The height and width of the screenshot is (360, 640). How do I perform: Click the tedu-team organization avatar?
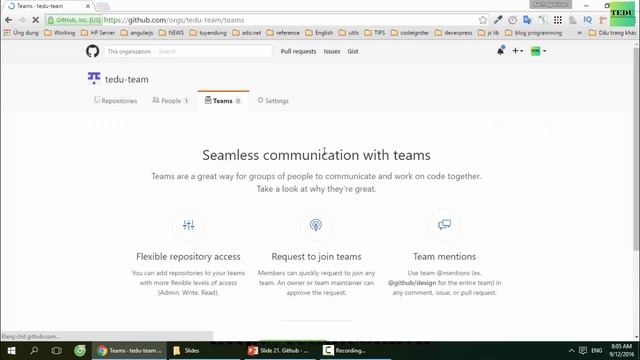94,78
